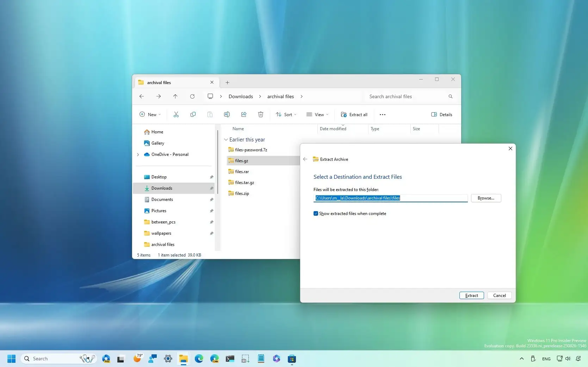Open the Share icon in the toolbar
Screen dimensions: 588x367
point(244,114)
